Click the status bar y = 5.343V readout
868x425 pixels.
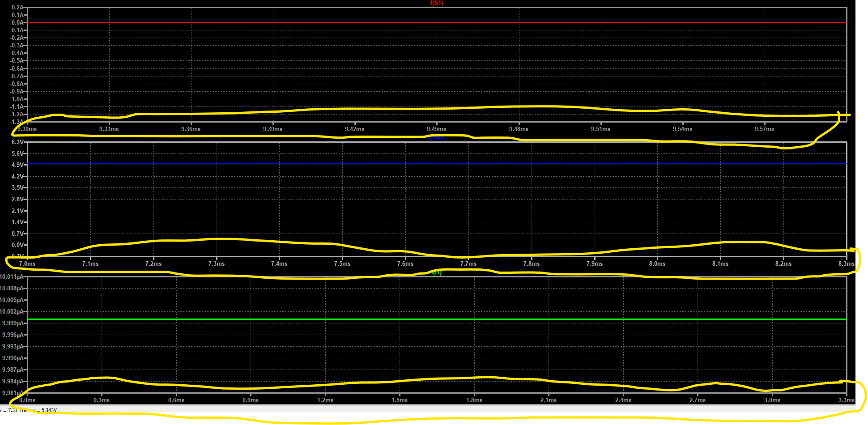pyautogui.click(x=45, y=410)
